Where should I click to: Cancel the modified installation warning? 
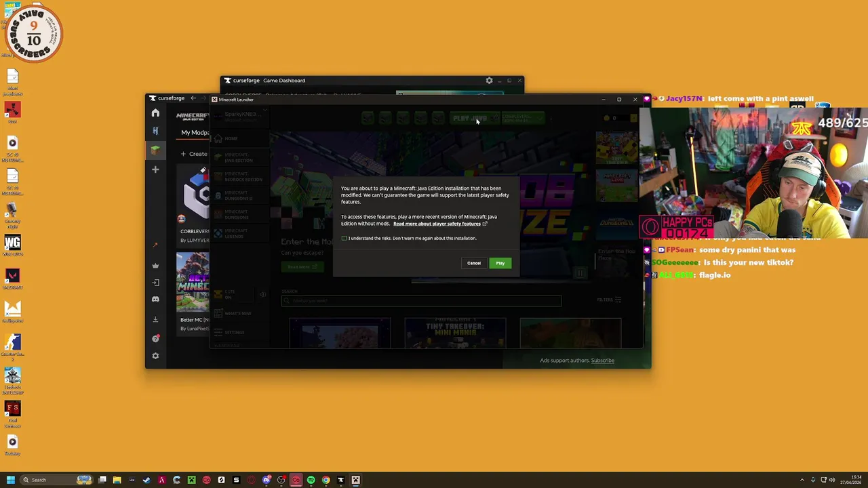click(x=473, y=263)
